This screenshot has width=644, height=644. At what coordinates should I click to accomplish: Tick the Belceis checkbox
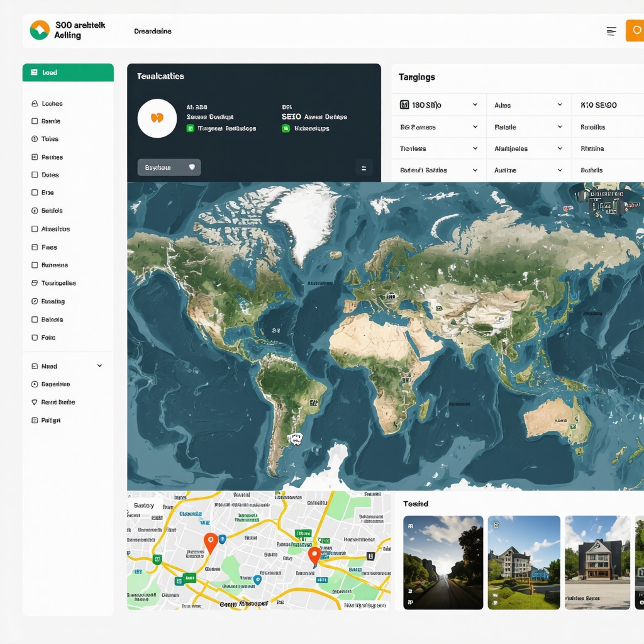pos(35,319)
